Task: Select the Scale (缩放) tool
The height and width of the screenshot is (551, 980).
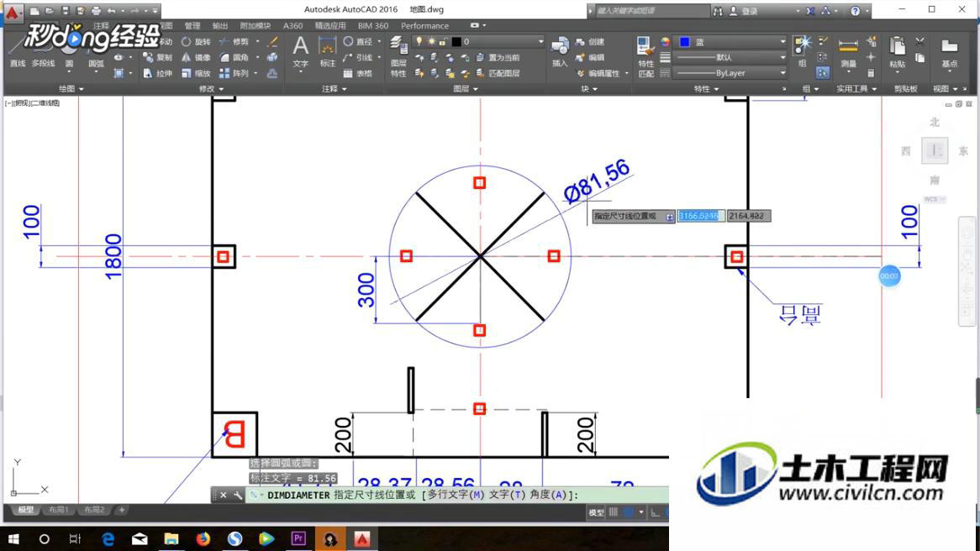Action: click(196, 73)
